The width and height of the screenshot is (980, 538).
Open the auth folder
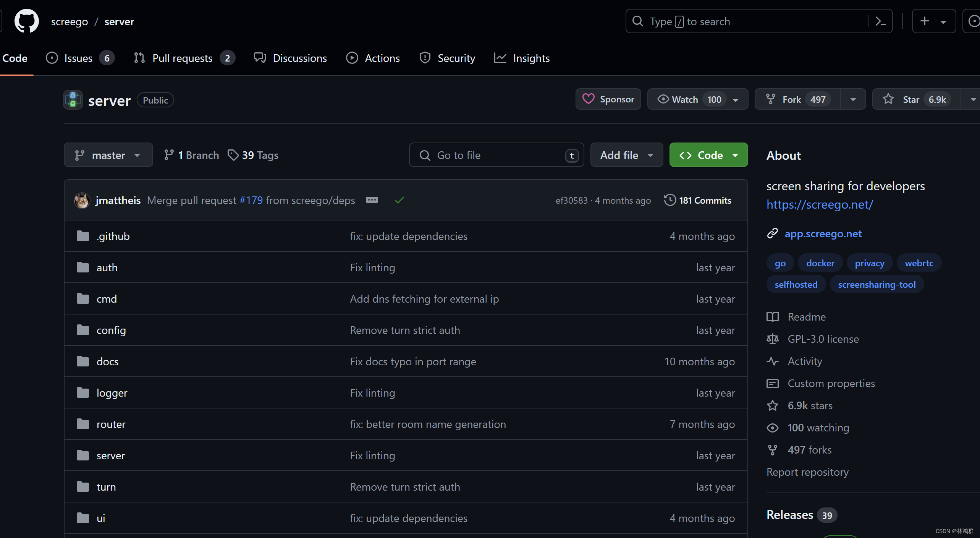click(107, 267)
